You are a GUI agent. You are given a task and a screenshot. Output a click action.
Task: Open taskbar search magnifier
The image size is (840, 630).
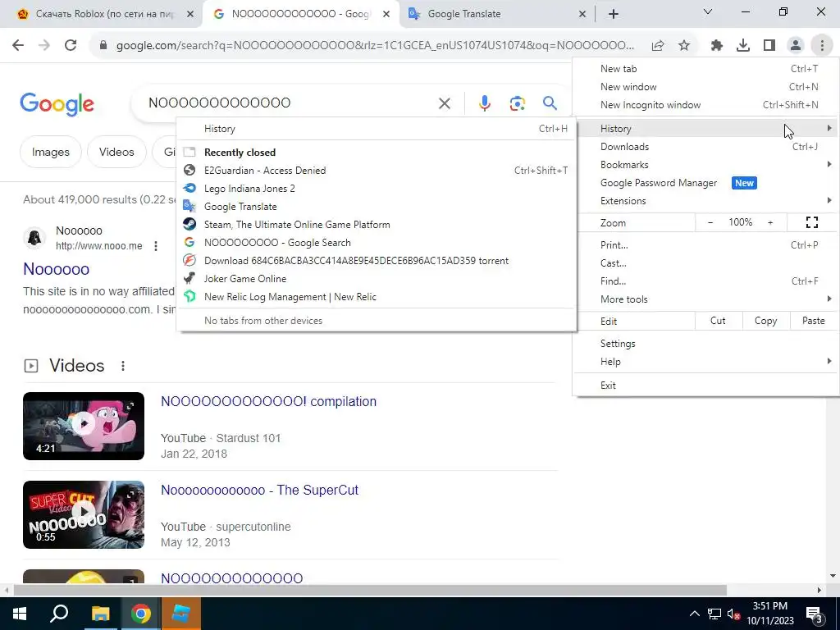click(59, 614)
